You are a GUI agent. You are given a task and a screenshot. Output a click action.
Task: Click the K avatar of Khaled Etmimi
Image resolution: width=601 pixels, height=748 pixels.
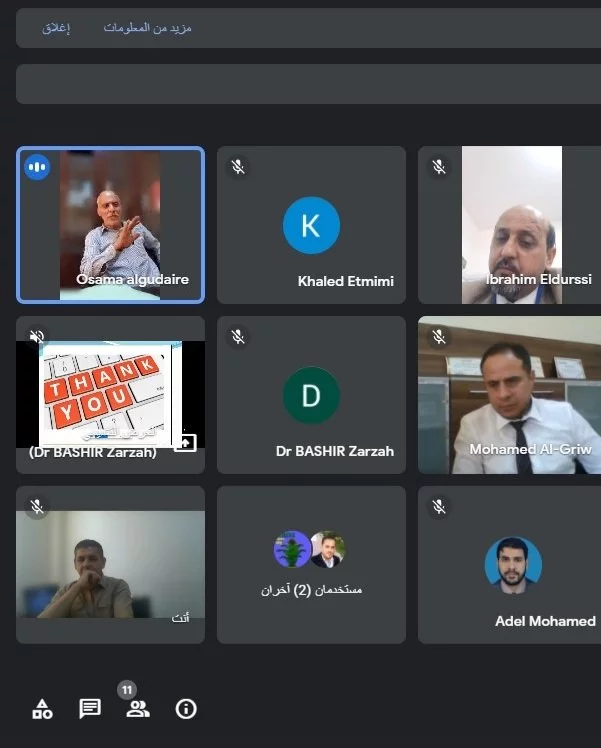click(x=311, y=225)
